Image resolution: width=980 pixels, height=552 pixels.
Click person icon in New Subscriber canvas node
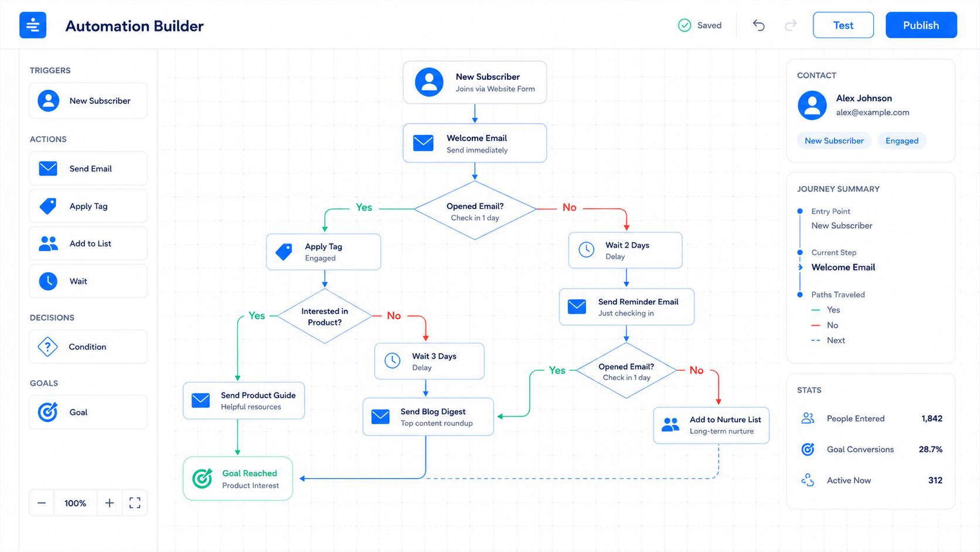pos(429,82)
